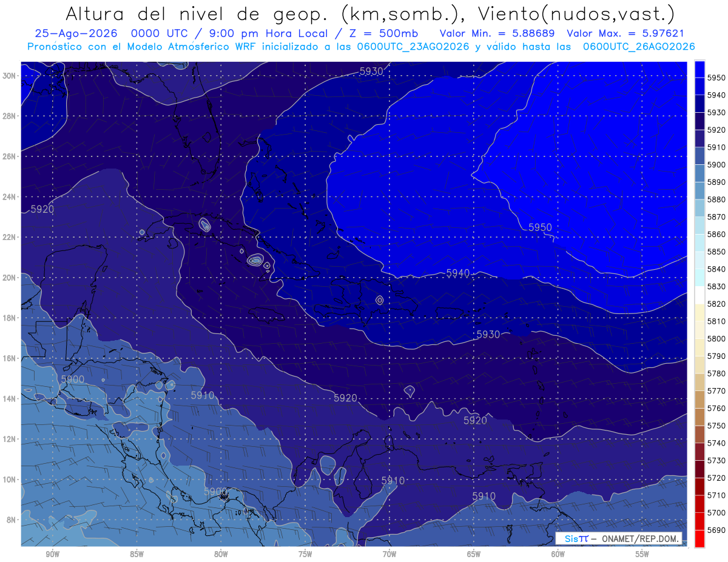
Task: Click the white colorbar swatch between 5830 and 5820
Action: coord(699,295)
